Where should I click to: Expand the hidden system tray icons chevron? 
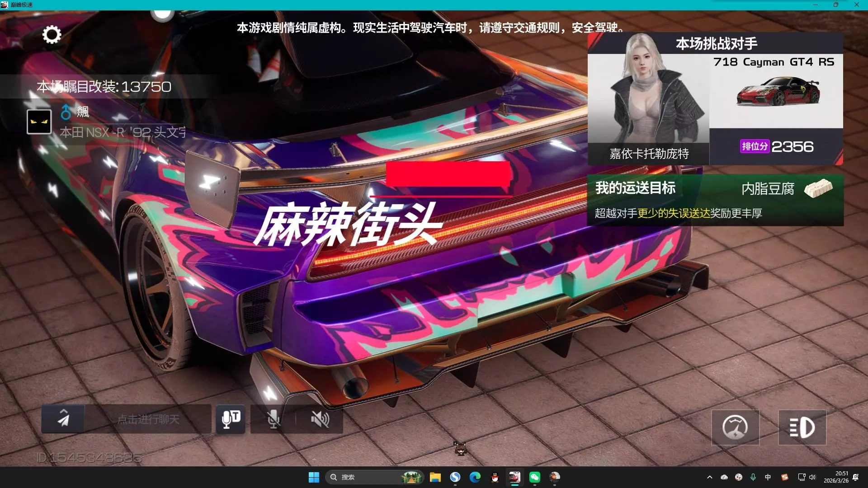point(710,477)
